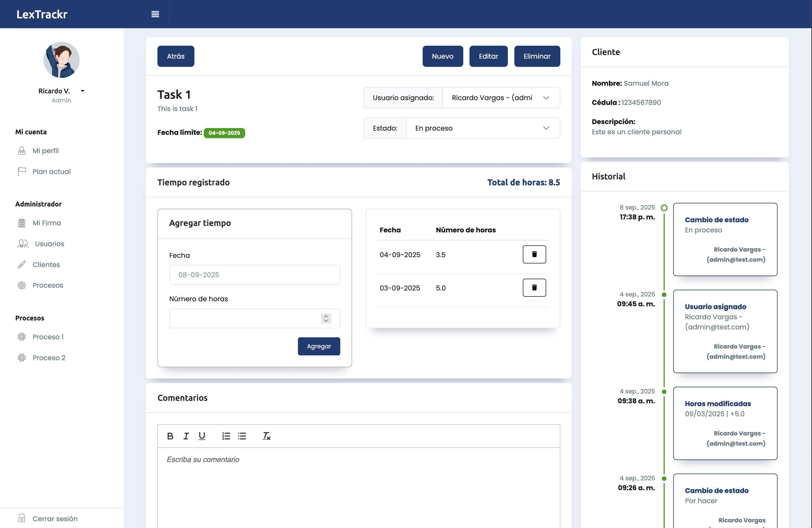Open the Usuario asignado dropdown
The image size is (812, 528).
click(x=501, y=98)
